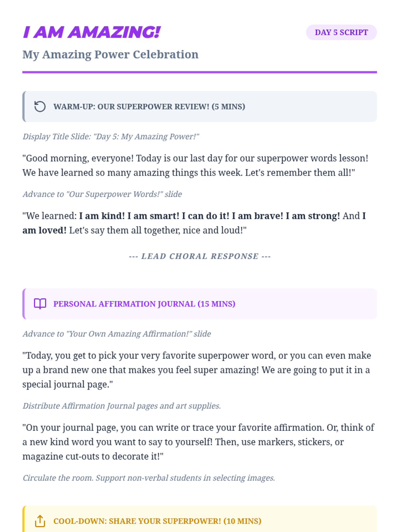
Task: Click the "DAY 5 SCRIPT" badge
Action: (x=341, y=33)
